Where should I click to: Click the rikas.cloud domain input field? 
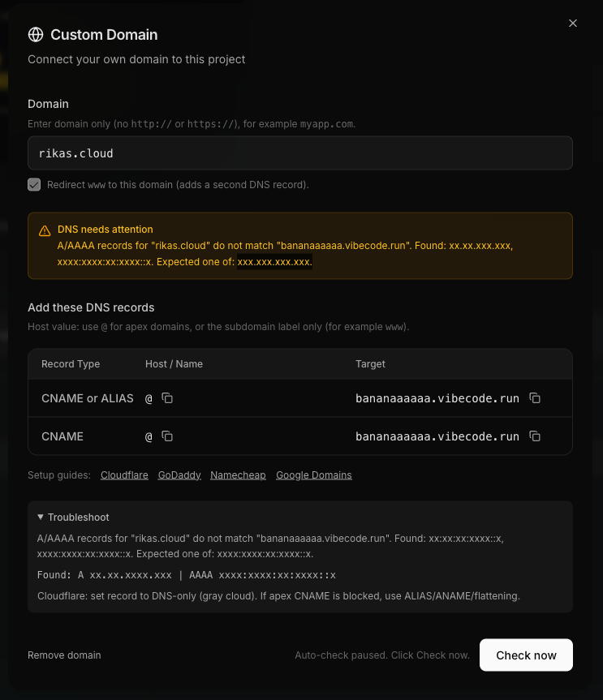(x=300, y=152)
